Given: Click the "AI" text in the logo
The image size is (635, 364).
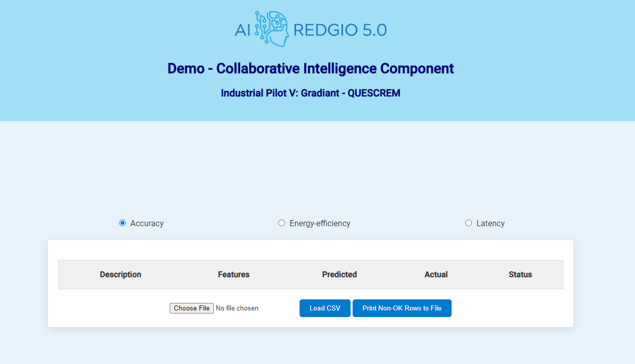Looking at the screenshot, I should [x=243, y=30].
